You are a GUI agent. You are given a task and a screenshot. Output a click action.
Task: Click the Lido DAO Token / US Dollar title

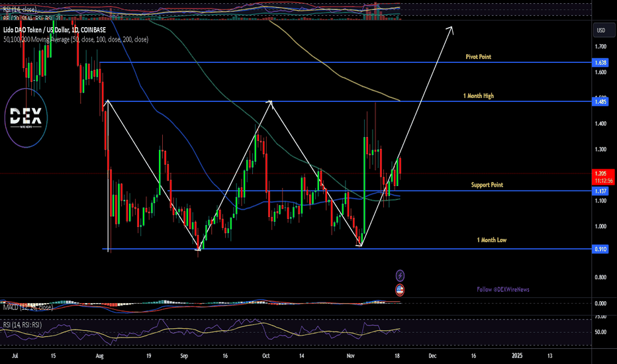pos(55,30)
